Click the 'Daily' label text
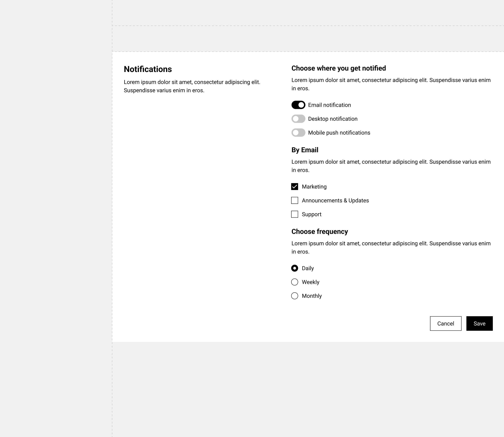 (x=308, y=269)
